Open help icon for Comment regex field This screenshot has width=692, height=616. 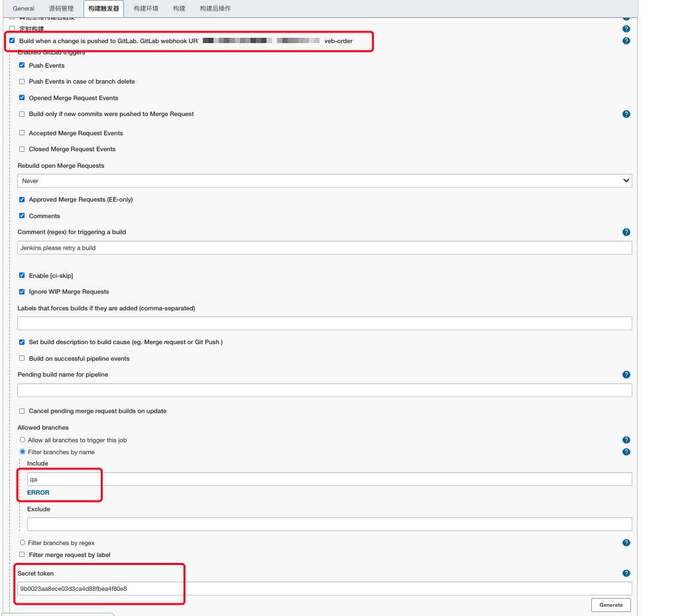[626, 232]
